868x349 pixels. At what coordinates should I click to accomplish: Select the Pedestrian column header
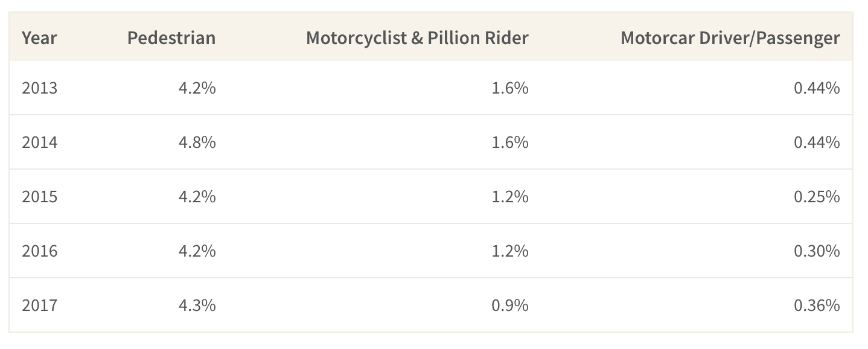(171, 38)
